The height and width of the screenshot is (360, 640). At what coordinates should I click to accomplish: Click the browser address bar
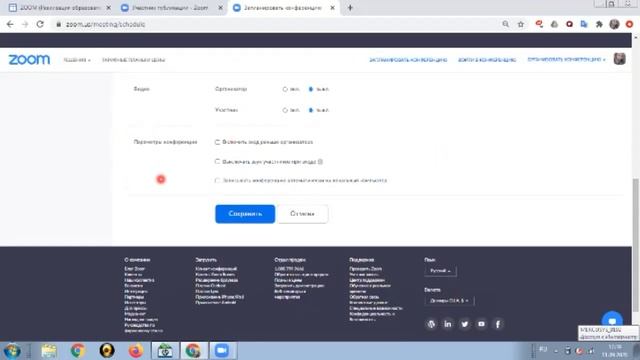point(278,24)
